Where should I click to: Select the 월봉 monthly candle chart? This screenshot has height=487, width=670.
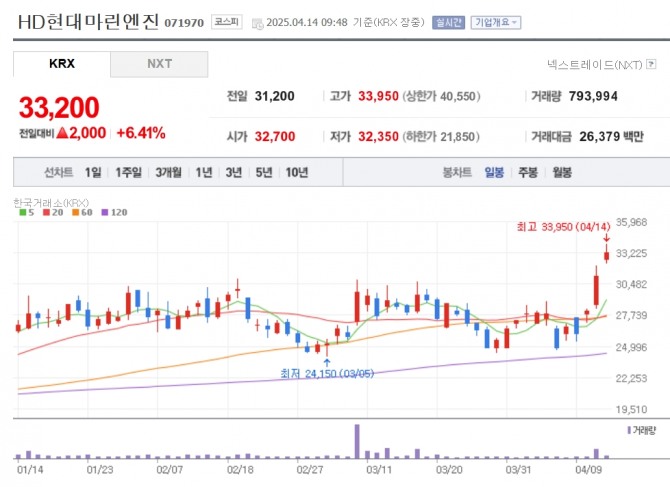pos(562,173)
